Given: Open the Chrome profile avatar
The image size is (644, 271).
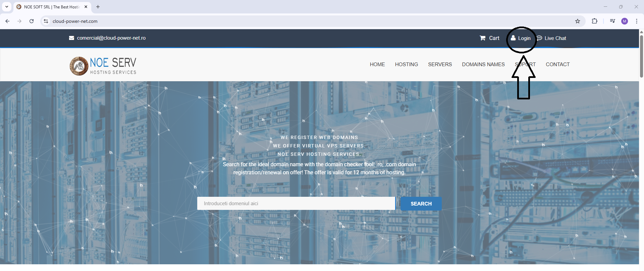Looking at the screenshot, I should point(625,21).
